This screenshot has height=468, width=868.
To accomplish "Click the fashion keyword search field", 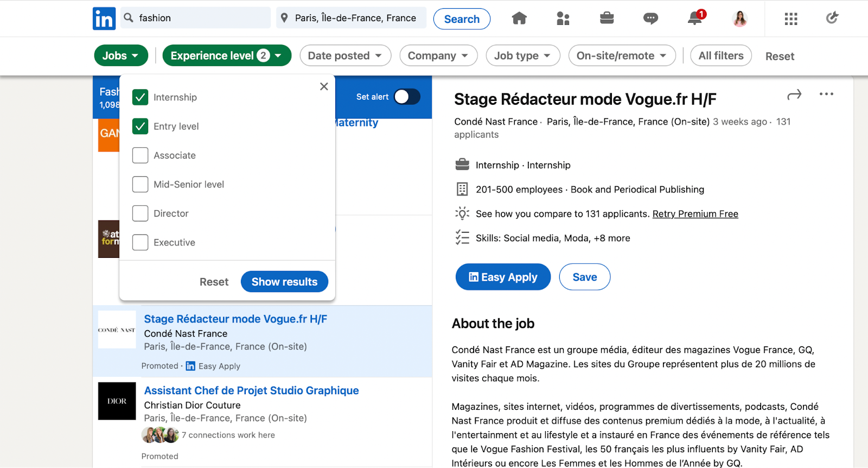I will pyautogui.click(x=196, y=18).
